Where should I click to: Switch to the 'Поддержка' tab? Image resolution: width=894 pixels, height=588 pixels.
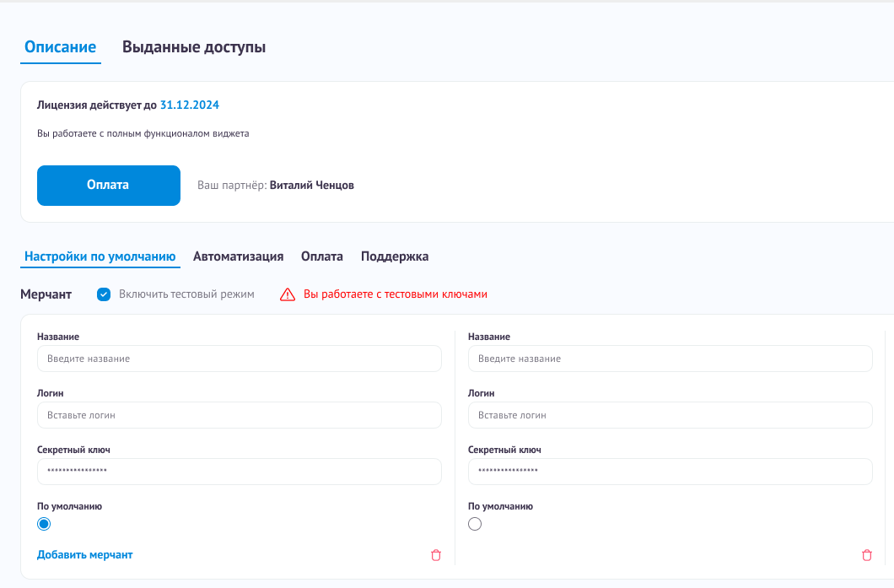click(x=395, y=256)
